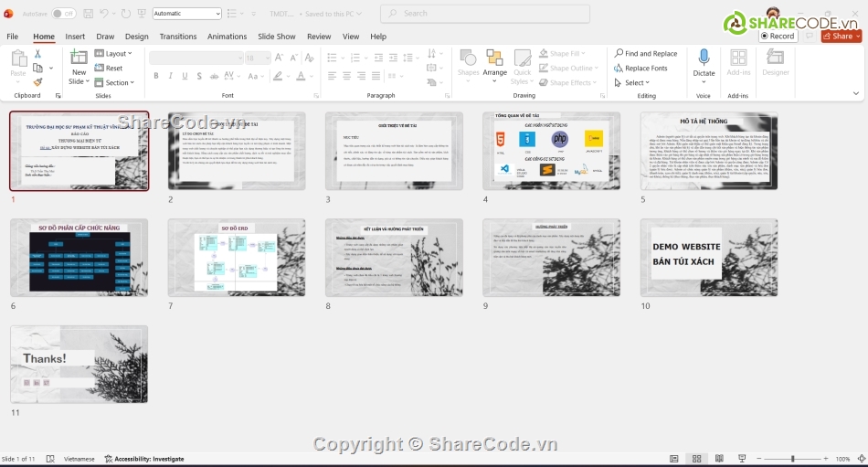Adjust the zoom slider in status bar
The image size is (868, 467).
point(792,459)
